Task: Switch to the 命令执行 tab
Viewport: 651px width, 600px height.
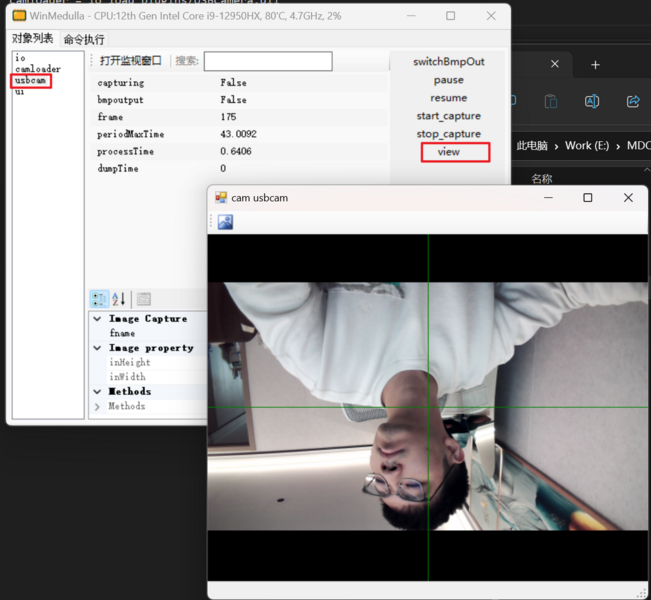Action: pos(84,39)
